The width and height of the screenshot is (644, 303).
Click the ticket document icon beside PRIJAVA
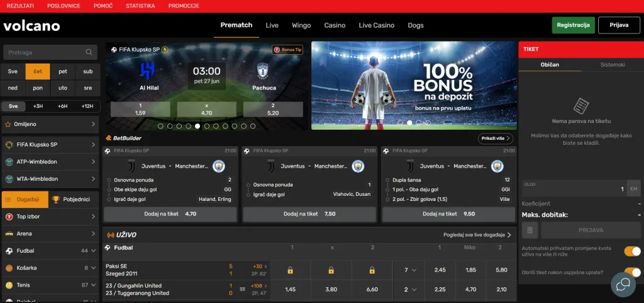tap(530, 230)
